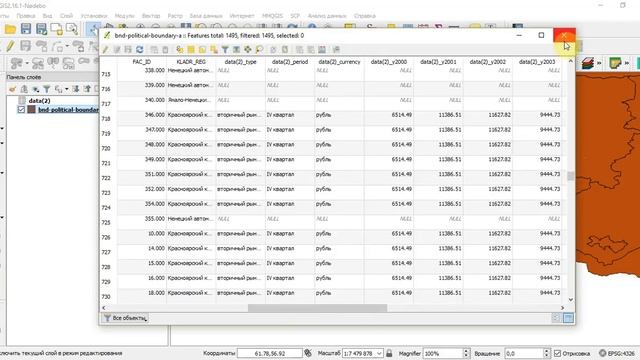Screen dimensions: 640x360
Task: Open new print composer icon
Action: 56,29
